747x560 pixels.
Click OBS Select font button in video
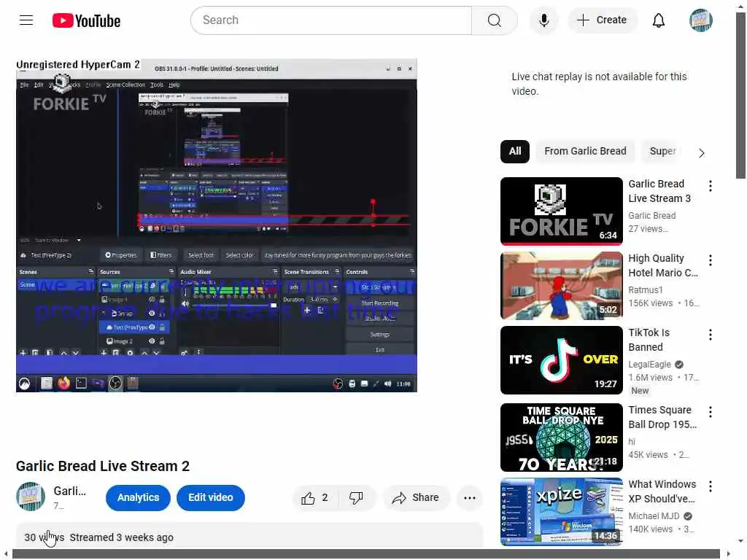tap(201, 255)
